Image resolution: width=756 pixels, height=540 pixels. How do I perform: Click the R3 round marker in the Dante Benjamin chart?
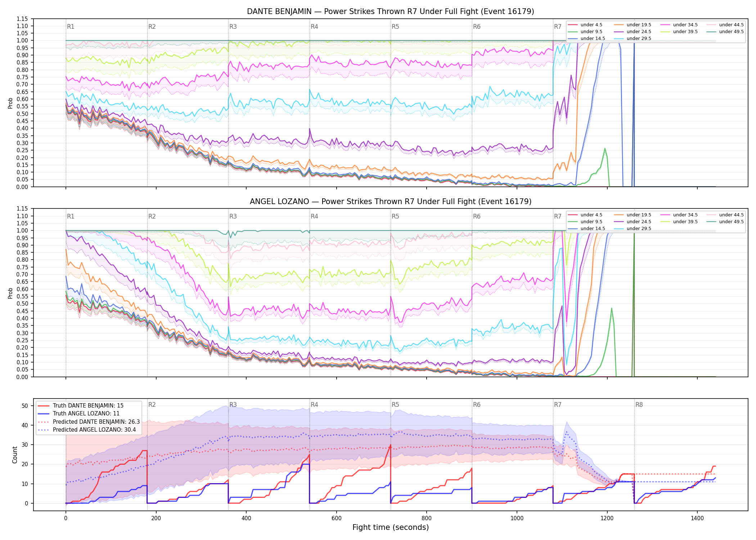233,27
